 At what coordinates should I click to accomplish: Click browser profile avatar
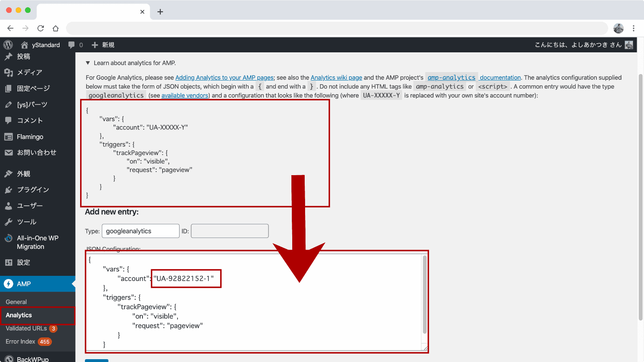tap(619, 28)
